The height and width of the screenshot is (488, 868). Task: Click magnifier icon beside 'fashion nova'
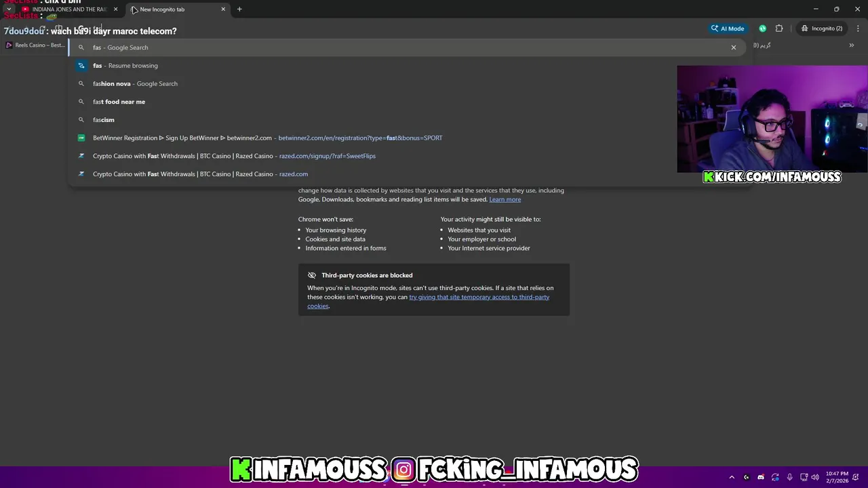point(81,83)
